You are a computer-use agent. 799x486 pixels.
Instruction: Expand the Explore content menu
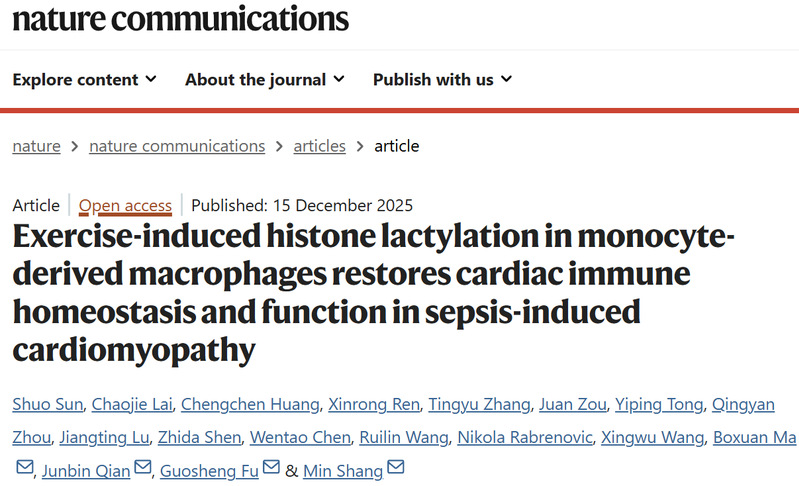click(x=84, y=79)
